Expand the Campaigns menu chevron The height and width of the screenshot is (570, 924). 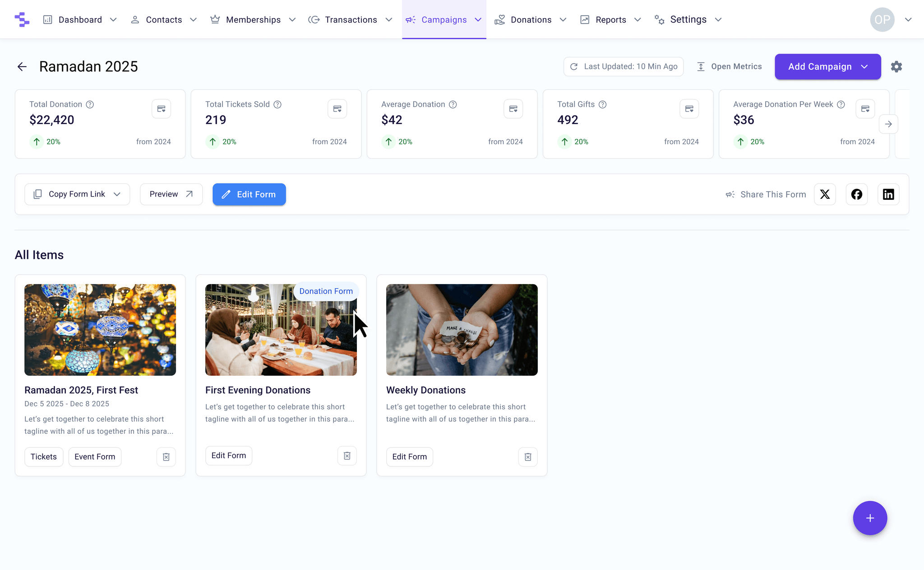pyautogui.click(x=478, y=20)
